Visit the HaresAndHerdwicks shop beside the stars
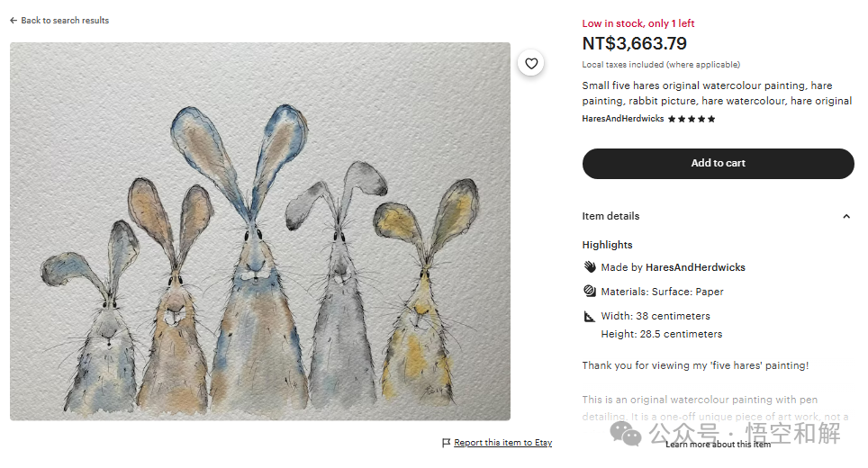Viewport: 868px width, 468px height. (x=623, y=119)
